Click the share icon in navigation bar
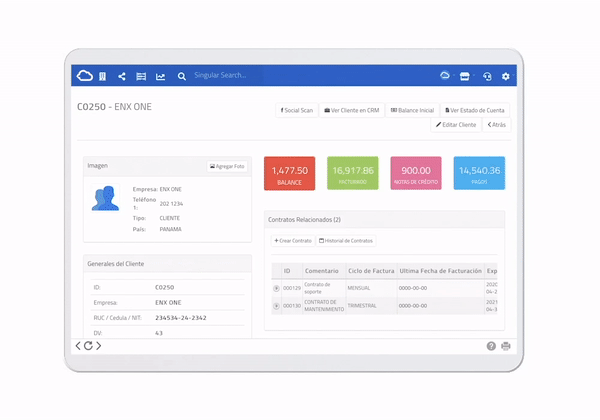 [122, 77]
